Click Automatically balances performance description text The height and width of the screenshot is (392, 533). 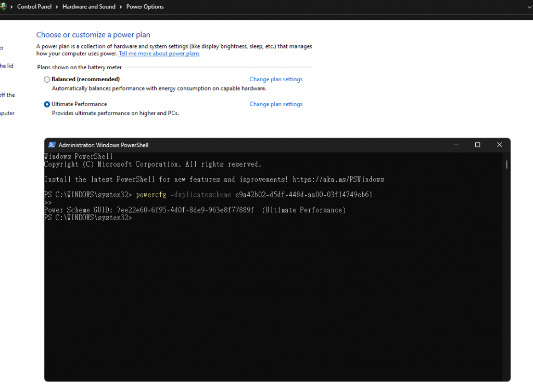159,88
